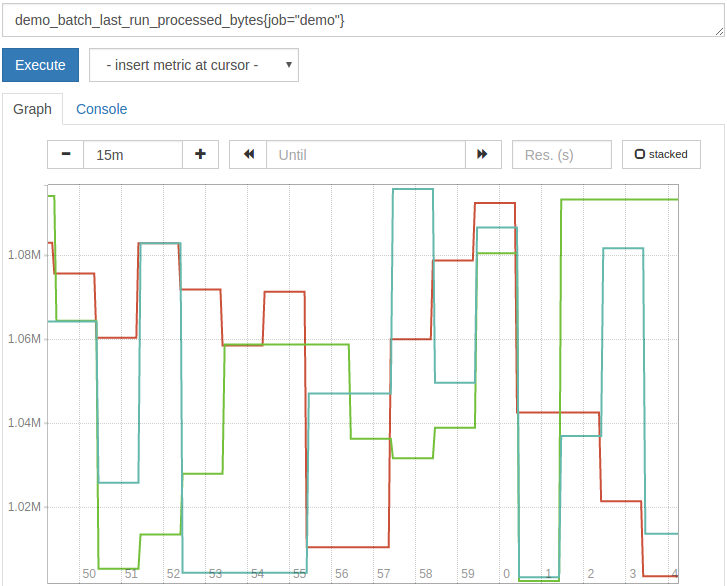Screen dimensions: 727x586
Task: Click the 58 tick on the time axis
Action: pyautogui.click(x=426, y=574)
